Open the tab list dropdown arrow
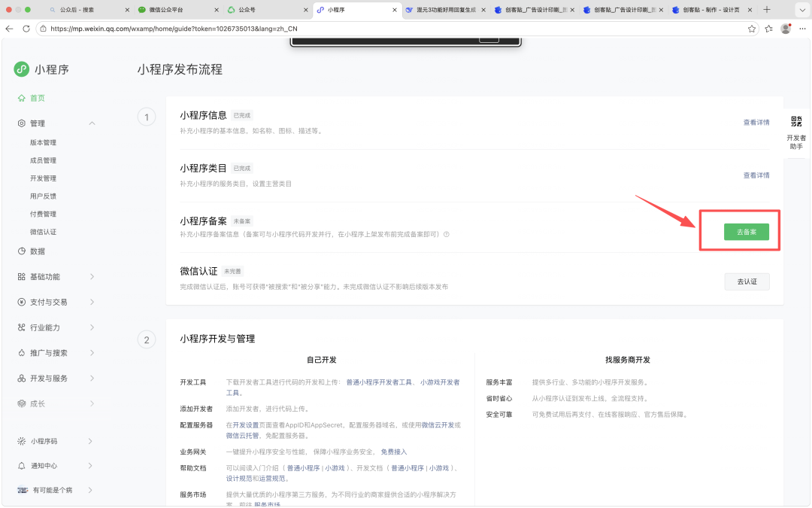812x508 pixels. (803, 9)
